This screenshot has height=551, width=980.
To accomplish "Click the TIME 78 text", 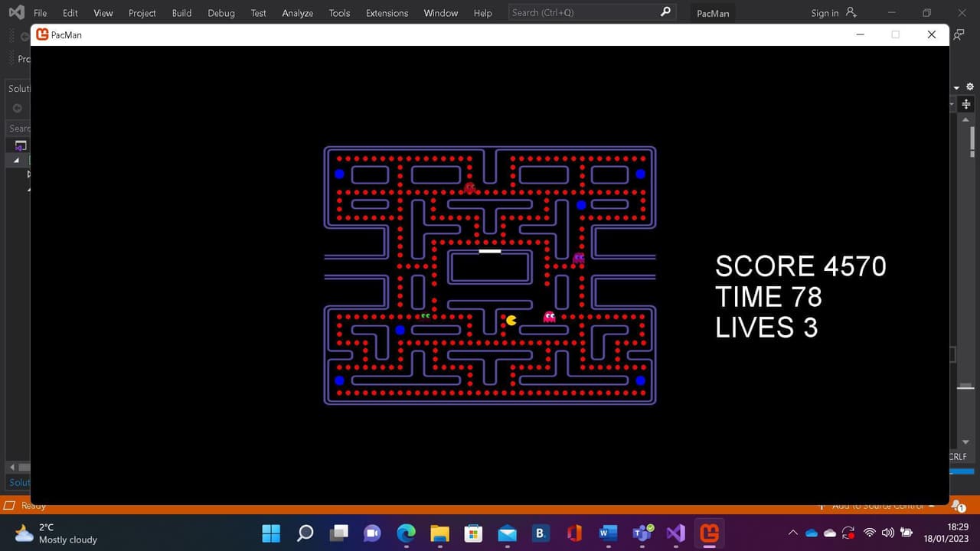I will click(x=769, y=297).
